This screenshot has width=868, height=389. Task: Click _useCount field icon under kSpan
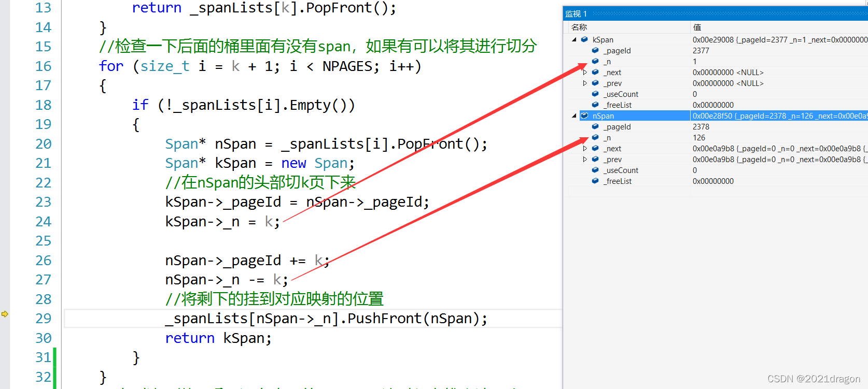click(x=595, y=94)
